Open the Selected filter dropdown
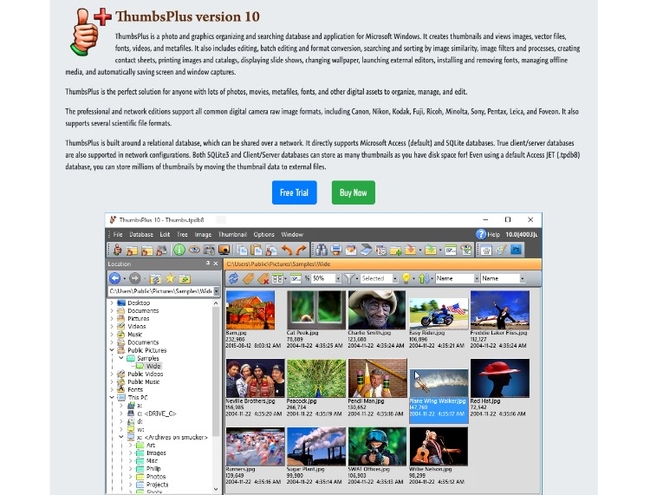Screen dimensions: 650x495 click(x=395, y=279)
